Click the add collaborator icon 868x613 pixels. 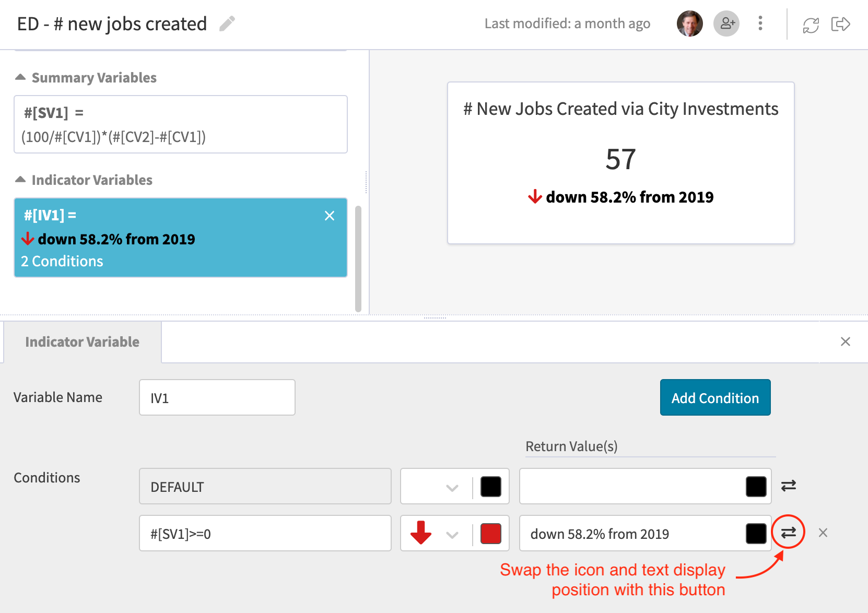[726, 23]
